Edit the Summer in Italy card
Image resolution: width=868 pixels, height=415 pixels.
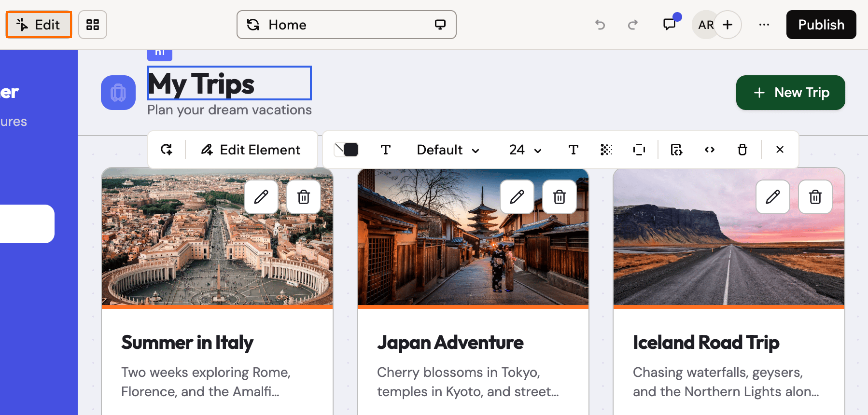tap(261, 197)
